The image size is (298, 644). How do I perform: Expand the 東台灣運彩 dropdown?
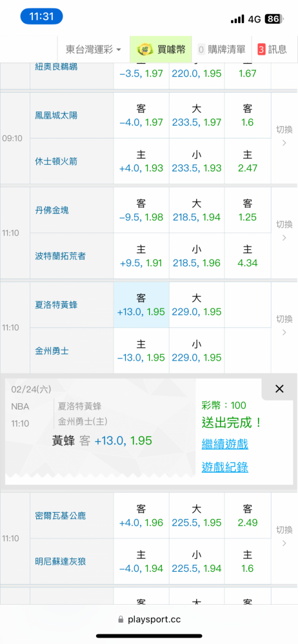coord(94,50)
